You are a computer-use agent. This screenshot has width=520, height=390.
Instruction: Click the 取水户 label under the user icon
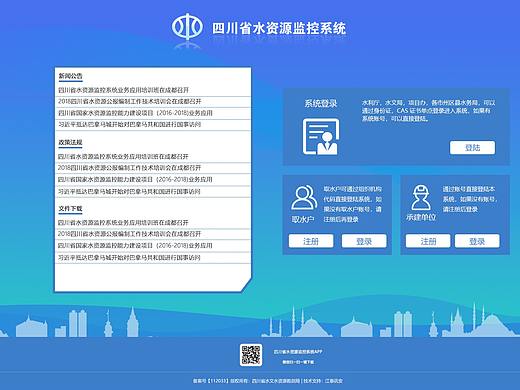pyautogui.click(x=303, y=219)
